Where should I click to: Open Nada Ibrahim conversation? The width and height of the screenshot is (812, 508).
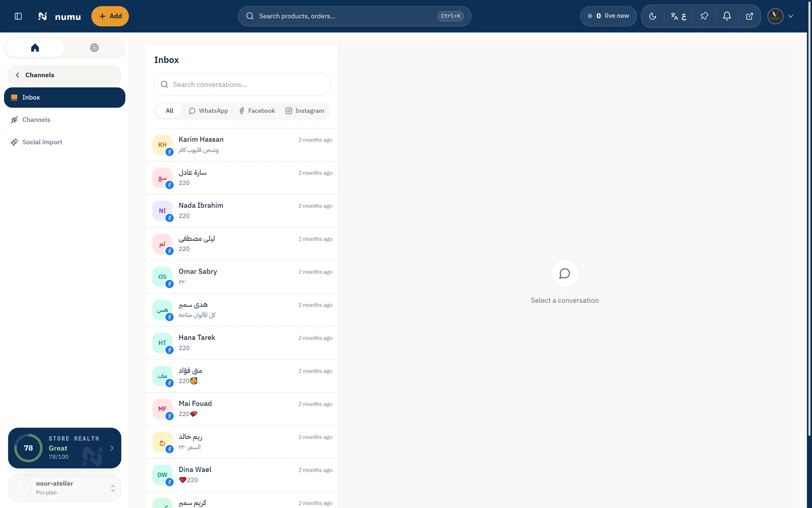(242, 211)
